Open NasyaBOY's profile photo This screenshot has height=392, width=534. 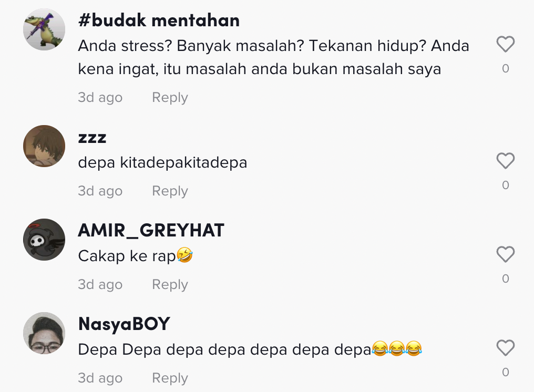pyautogui.click(x=44, y=333)
